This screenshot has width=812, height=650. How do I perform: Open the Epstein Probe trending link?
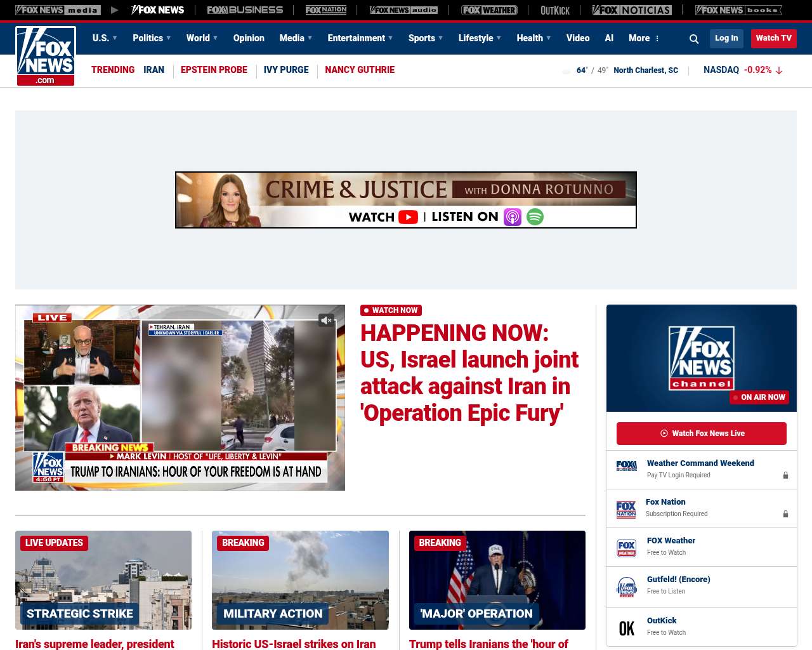pyautogui.click(x=214, y=70)
